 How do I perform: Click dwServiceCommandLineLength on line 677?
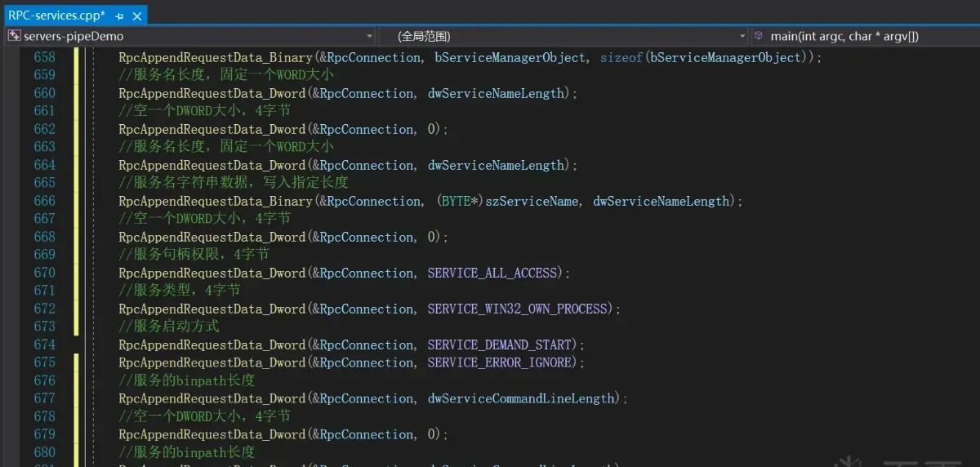[521, 398]
